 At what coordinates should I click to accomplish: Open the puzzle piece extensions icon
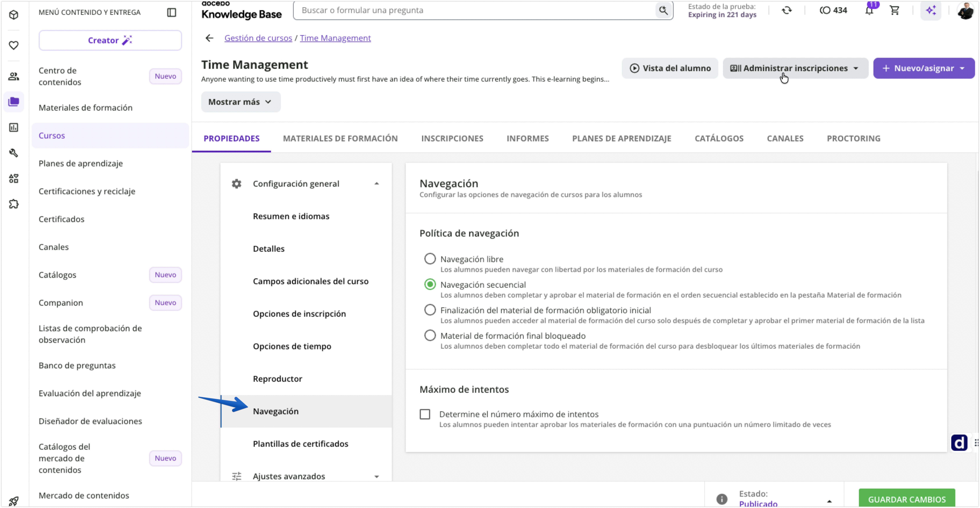(x=14, y=204)
